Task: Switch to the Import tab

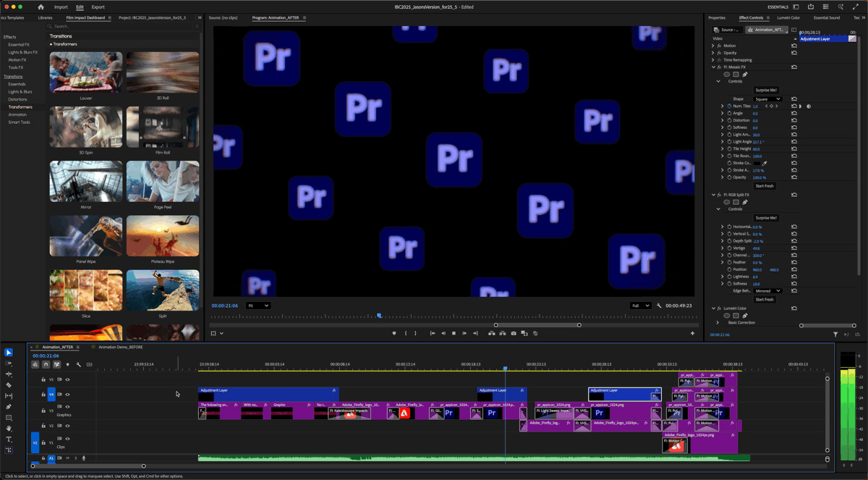Action: tap(61, 7)
